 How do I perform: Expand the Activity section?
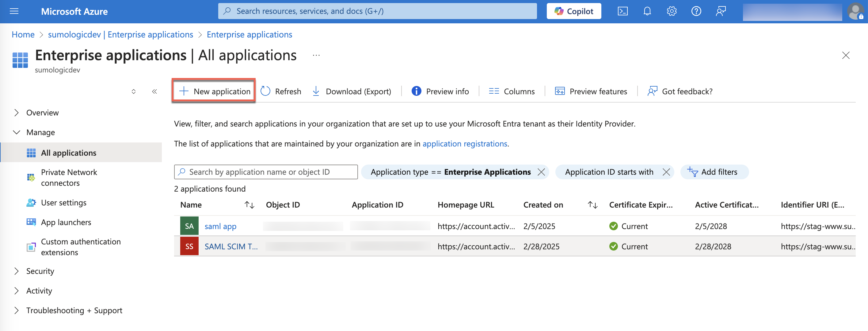[39, 290]
